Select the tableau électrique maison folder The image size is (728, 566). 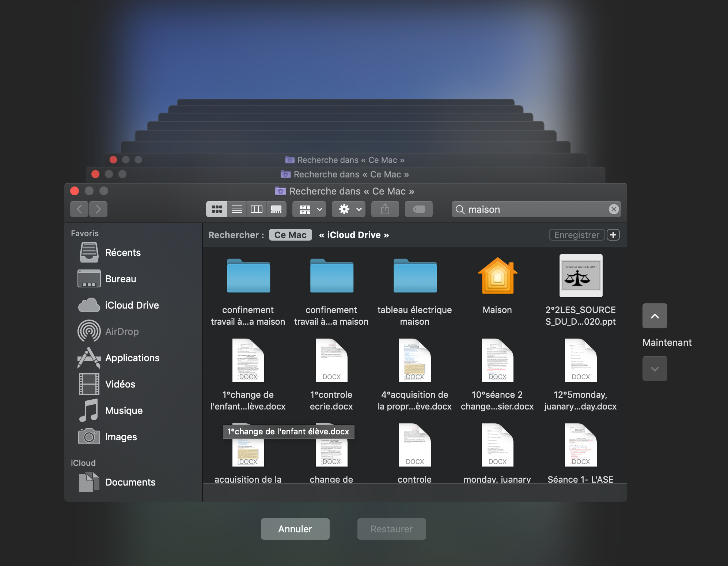coord(415,277)
